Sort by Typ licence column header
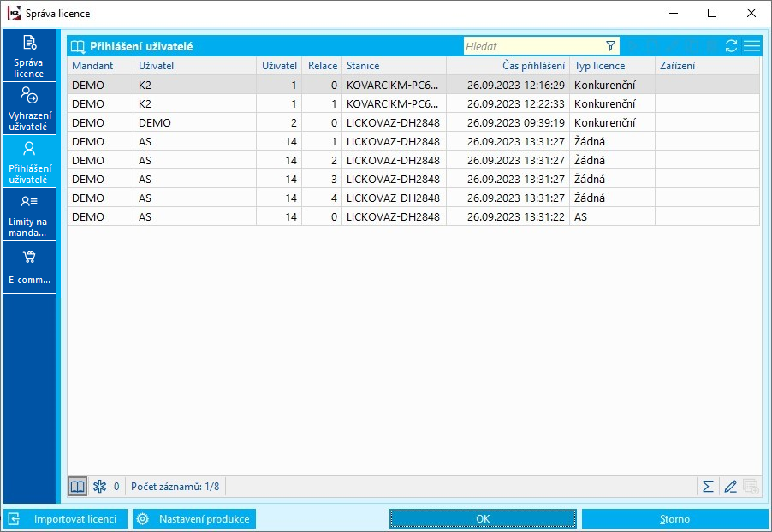 point(613,66)
